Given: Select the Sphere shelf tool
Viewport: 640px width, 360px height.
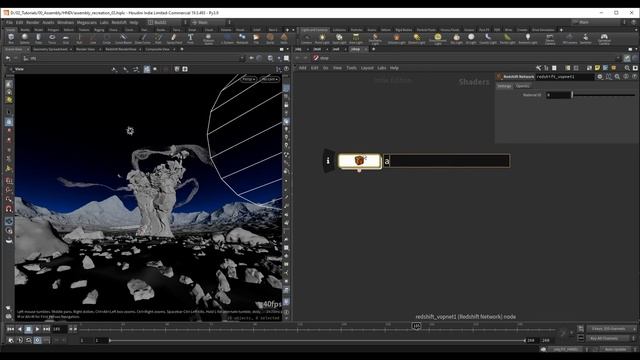Looking at the screenshot, I should click(24, 38).
